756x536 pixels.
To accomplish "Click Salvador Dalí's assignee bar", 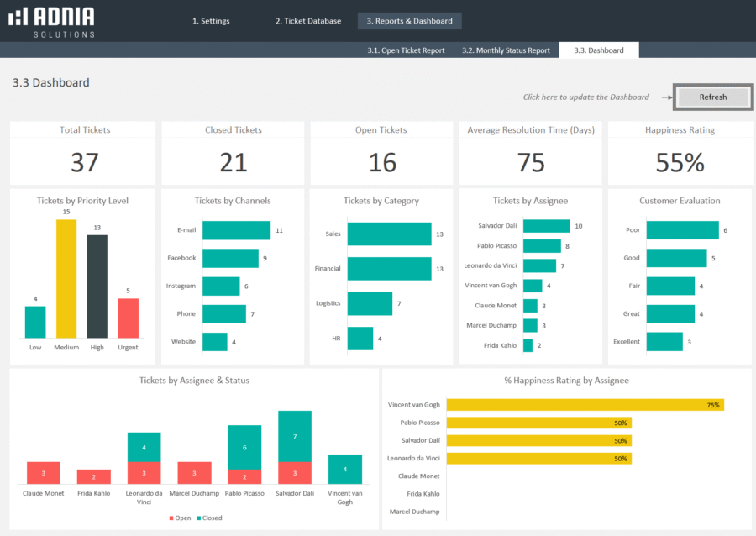I will tap(547, 225).
